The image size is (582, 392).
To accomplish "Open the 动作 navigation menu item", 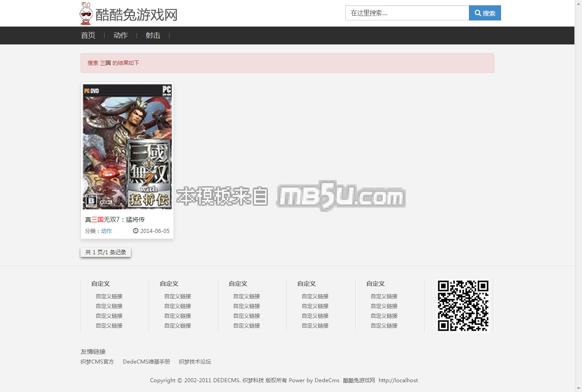I will tap(121, 36).
